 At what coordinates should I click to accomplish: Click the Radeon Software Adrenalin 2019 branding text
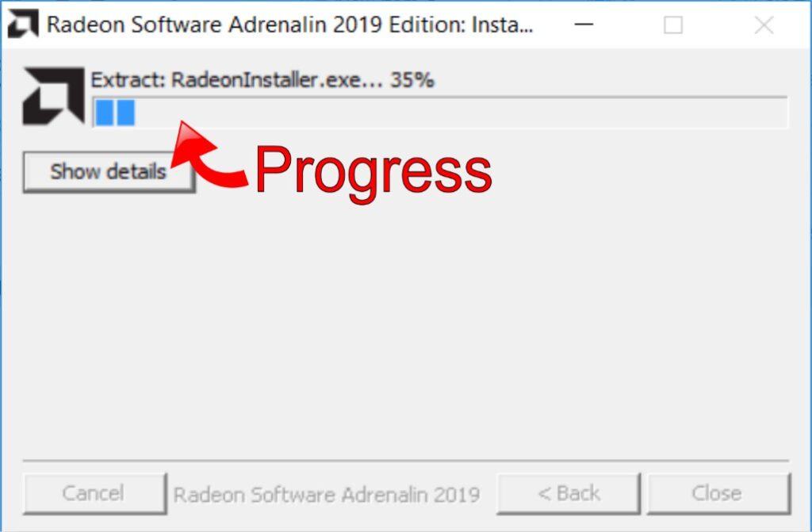click(327, 495)
